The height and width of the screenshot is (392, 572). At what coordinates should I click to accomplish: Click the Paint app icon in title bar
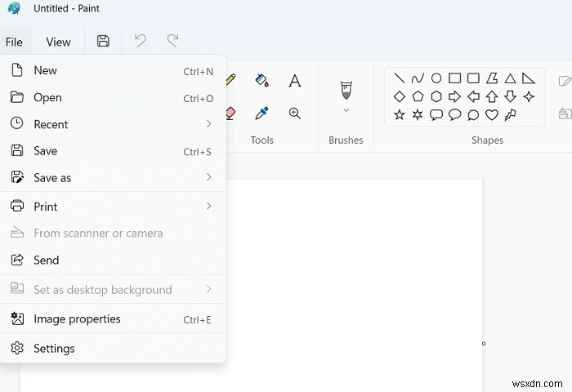pyautogui.click(x=14, y=8)
